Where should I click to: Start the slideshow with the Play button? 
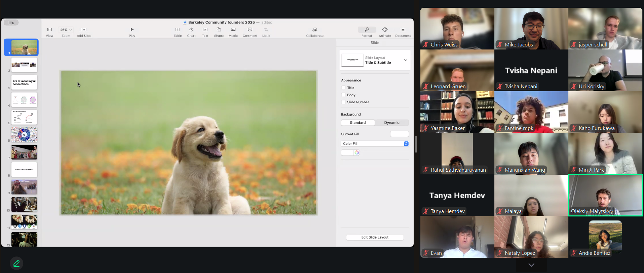pyautogui.click(x=132, y=30)
